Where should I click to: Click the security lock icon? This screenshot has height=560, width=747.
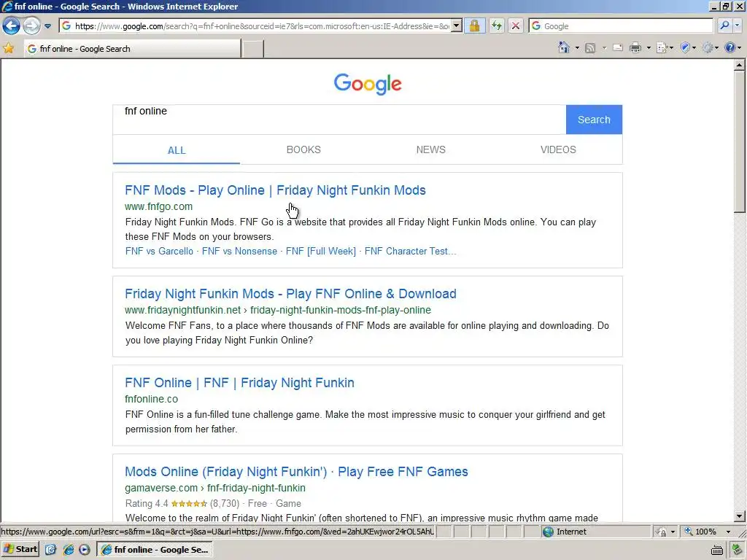pyautogui.click(x=474, y=26)
